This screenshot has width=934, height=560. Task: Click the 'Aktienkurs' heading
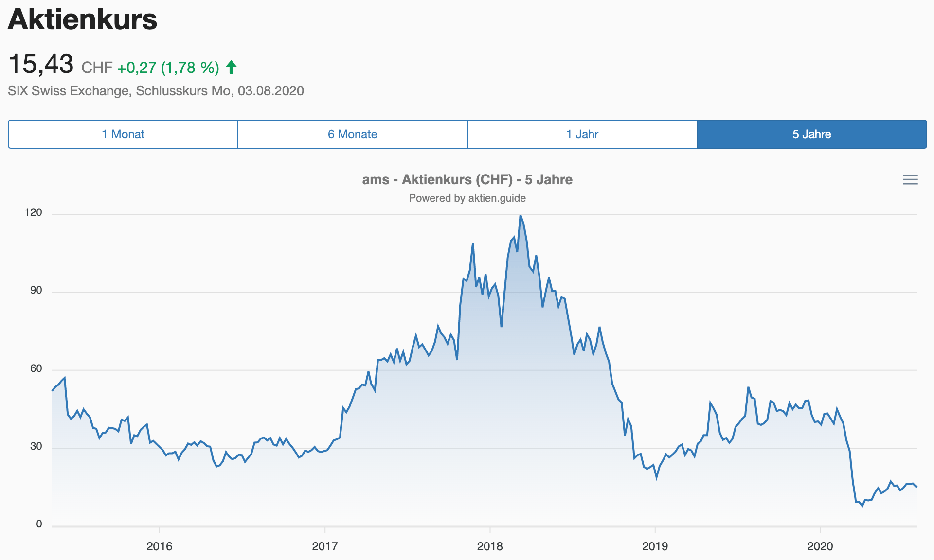(x=83, y=19)
